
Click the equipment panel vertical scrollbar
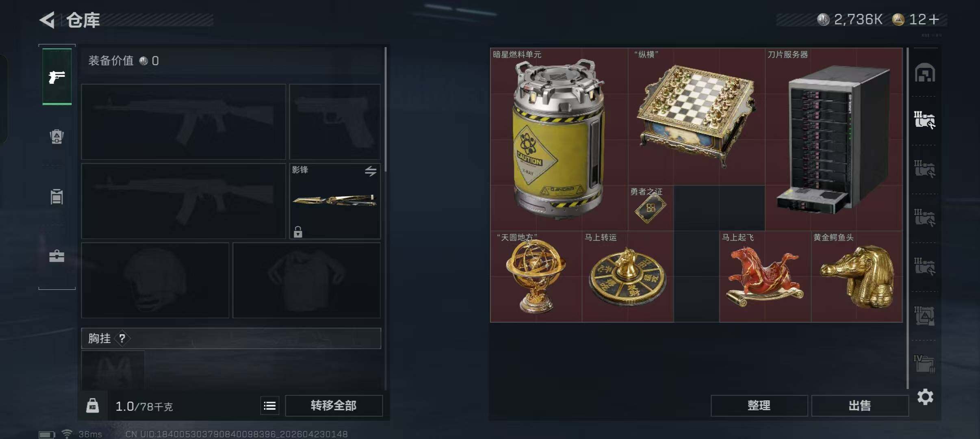[x=385, y=110]
